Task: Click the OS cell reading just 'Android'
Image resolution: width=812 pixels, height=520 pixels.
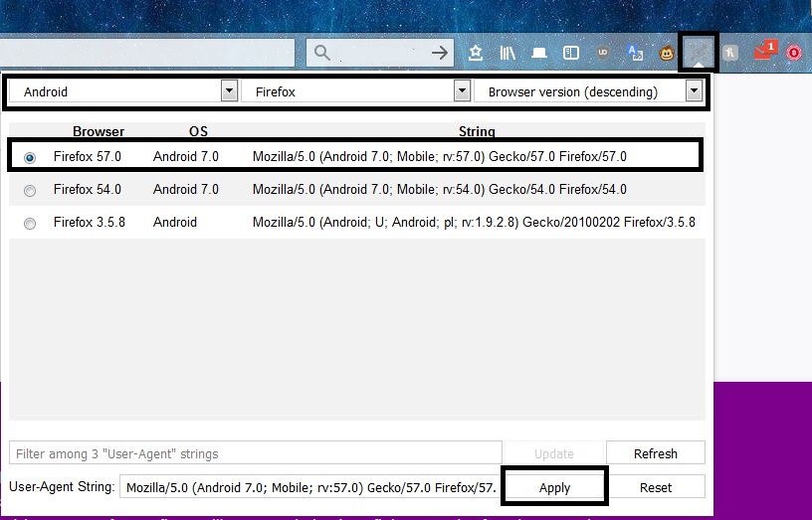Action: click(x=175, y=222)
